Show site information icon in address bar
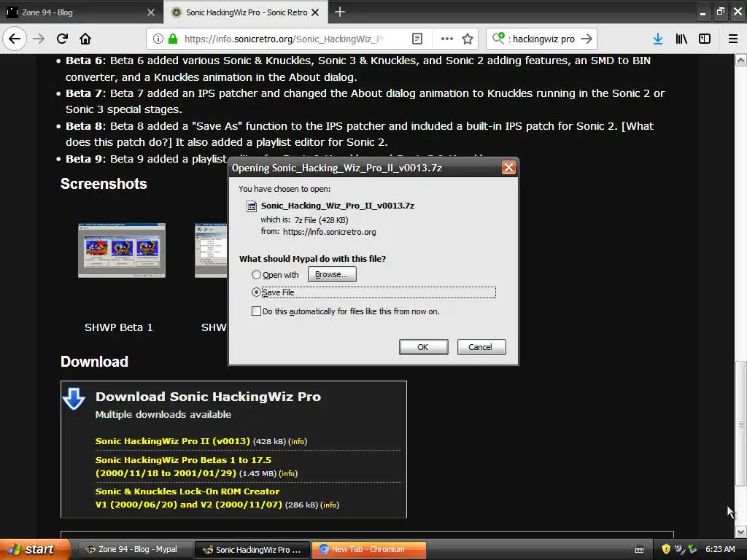The height and width of the screenshot is (560, 747). [x=158, y=39]
